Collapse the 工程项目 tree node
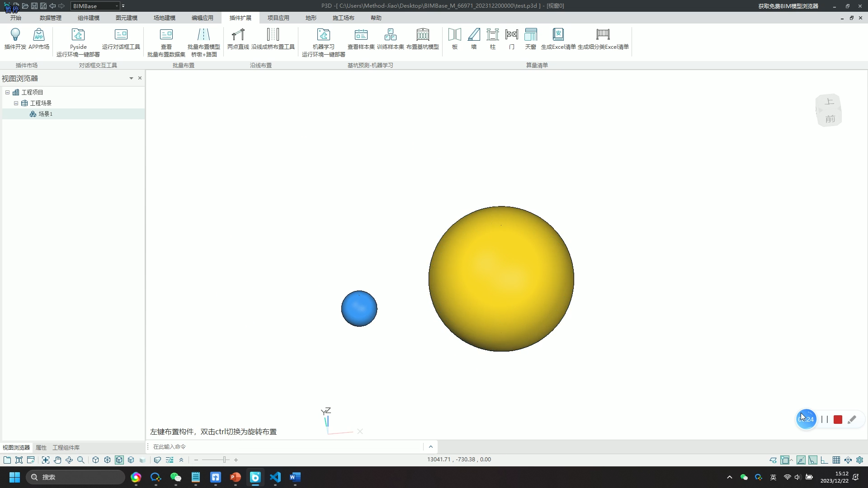The image size is (868, 488). coord(7,92)
